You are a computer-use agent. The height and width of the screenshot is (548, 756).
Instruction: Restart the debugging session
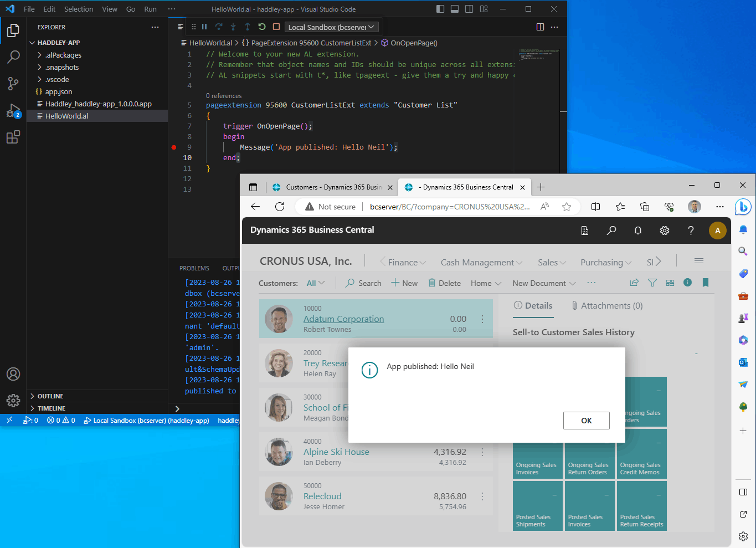262,27
